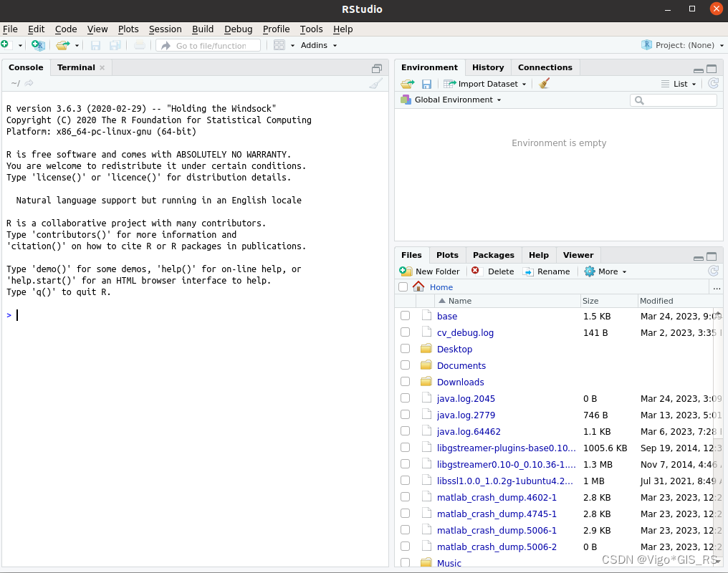Viewport: 728px width, 573px height.
Task: Minimize the Environment pane
Action: (x=699, y=70)
